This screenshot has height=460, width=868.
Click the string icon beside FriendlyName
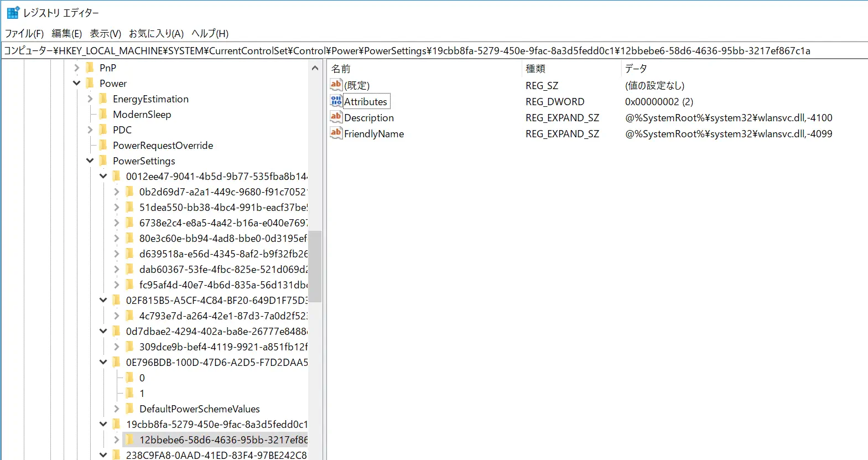[x=336, y=133]
